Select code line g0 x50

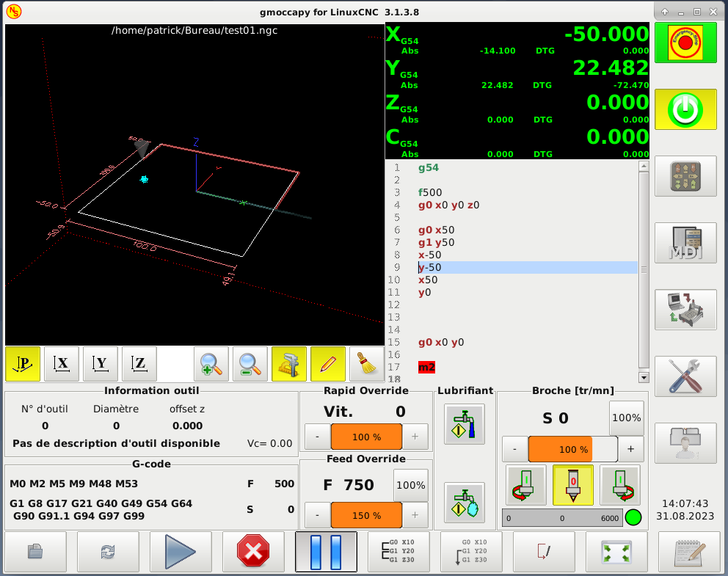click(x=436, y=230)
